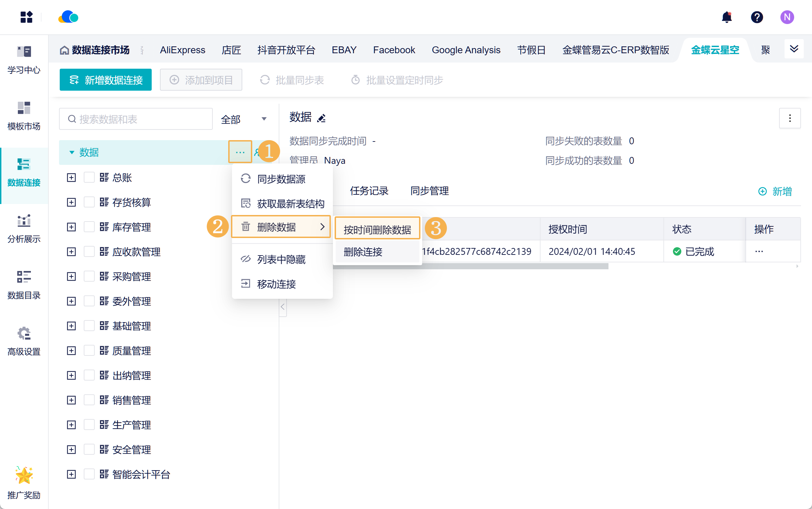Open the notifications bell
The height and width of the screenshot is (509, 812).
(727, 17)
